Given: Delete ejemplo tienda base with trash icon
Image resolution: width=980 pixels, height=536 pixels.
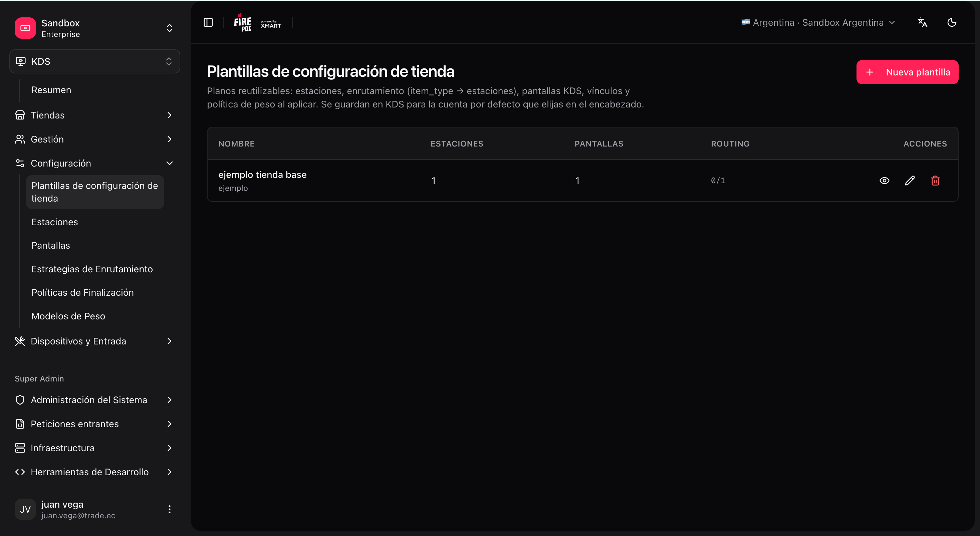Looking at the screenshot, I should click(x=935, y=180).
